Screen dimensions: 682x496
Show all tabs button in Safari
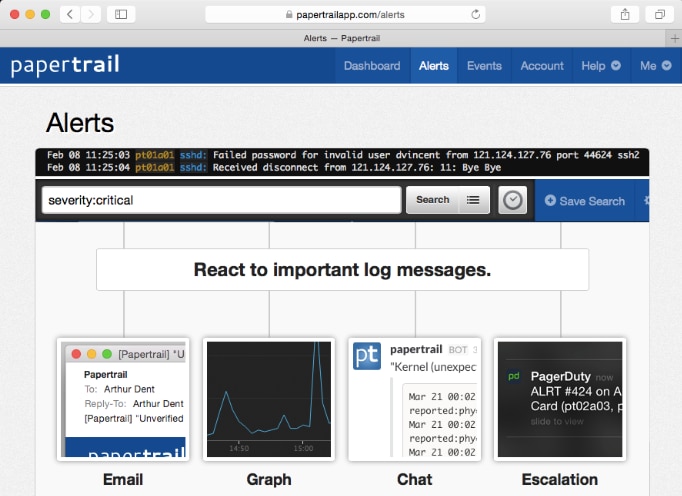660,14
